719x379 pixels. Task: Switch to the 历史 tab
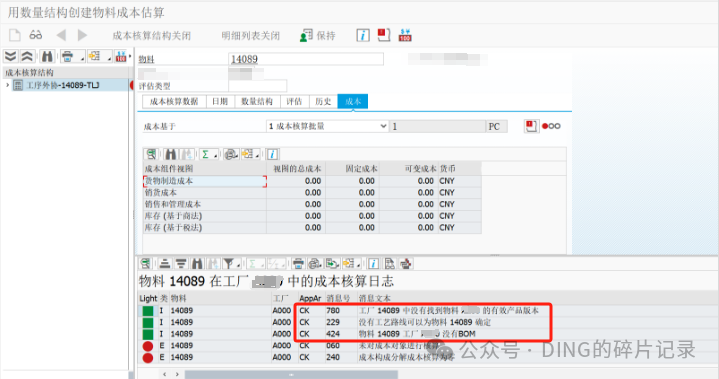pos(323,101)
